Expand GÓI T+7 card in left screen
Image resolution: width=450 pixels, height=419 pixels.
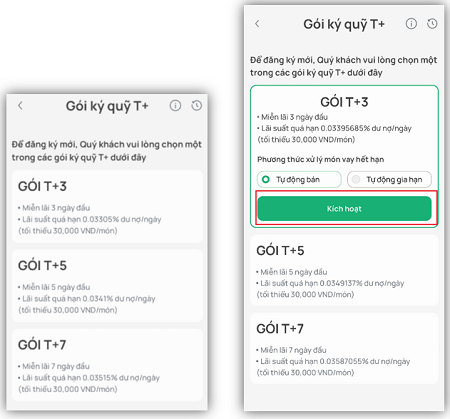pyautogui.click(x=107, y=365)
